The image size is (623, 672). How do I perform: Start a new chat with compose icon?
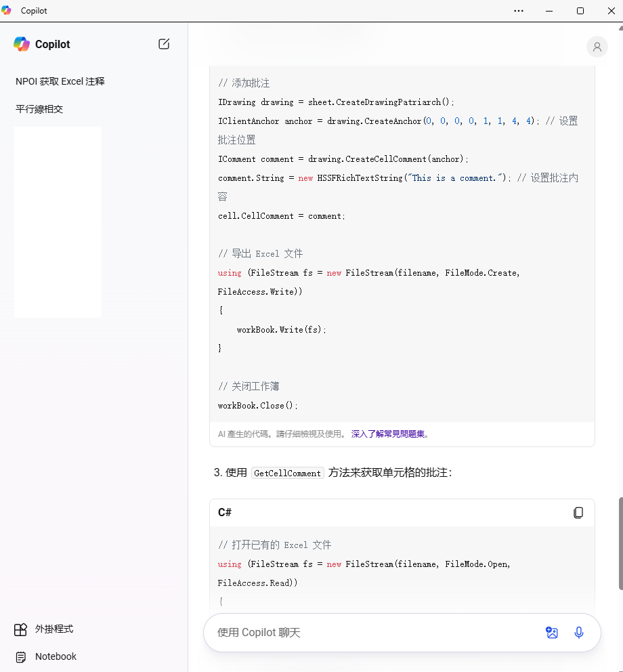[x=164, y=44]
